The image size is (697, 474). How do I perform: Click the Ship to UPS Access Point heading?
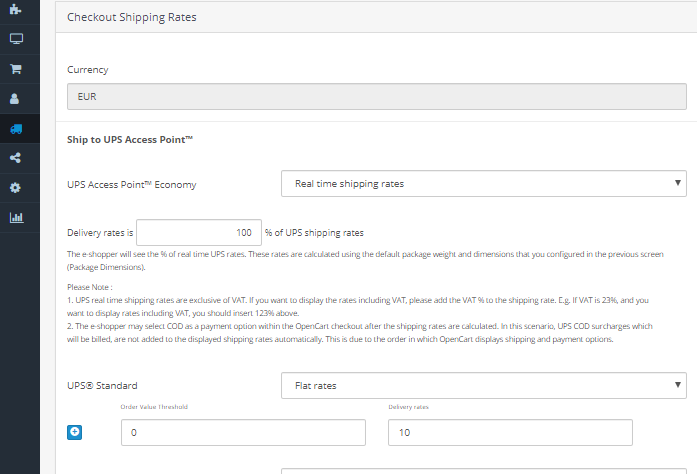point(130,140)
